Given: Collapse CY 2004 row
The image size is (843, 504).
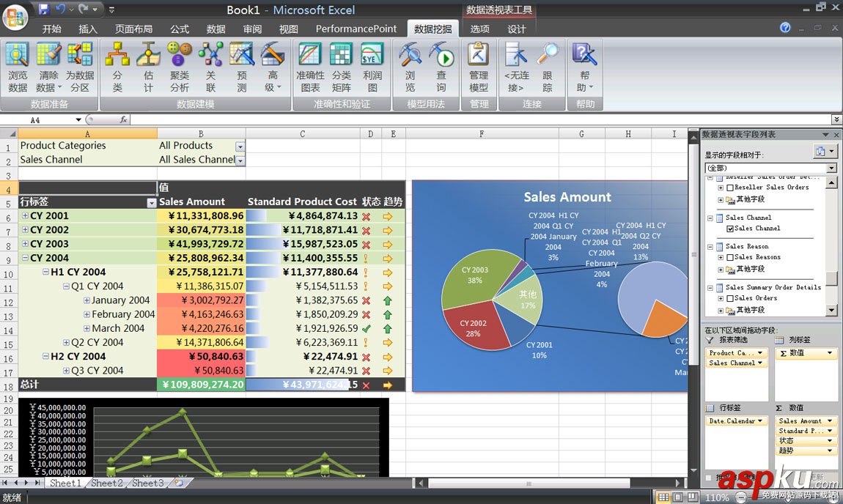Looking at the screenshot, I should (x=25, y=258).
